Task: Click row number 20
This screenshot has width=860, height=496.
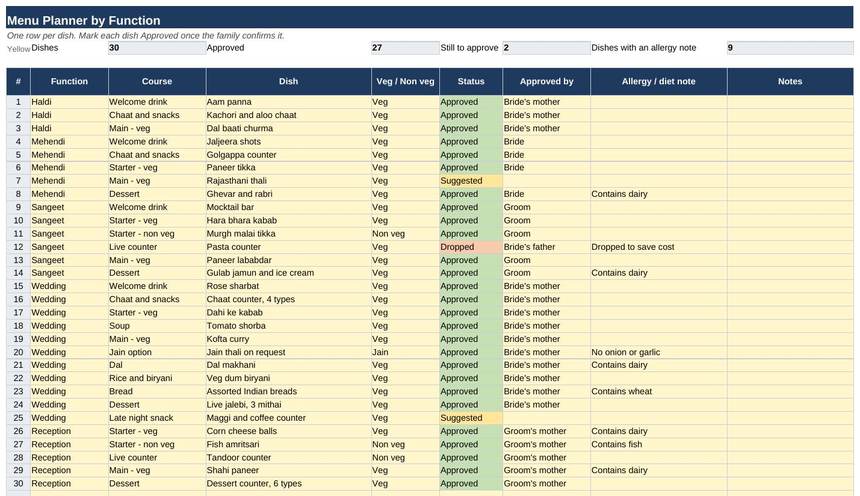Action: click(19, 352)
